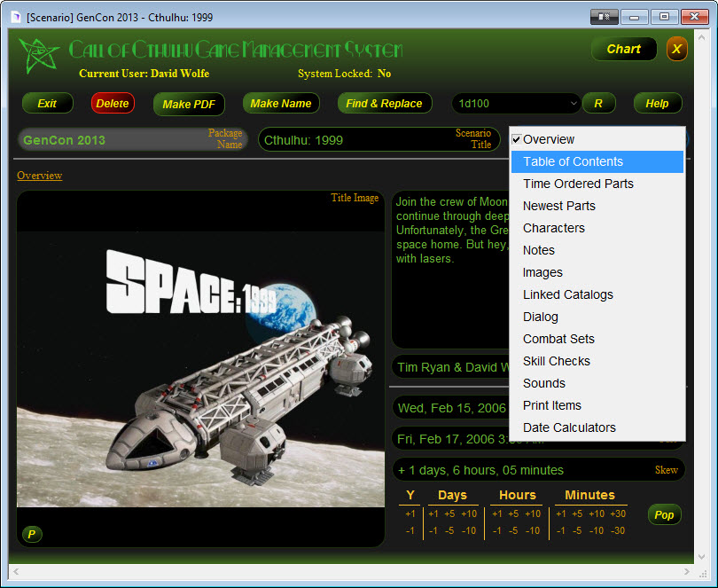Open the Help button
This screenshot has height=588, width=718.
[x=657, y=103]
